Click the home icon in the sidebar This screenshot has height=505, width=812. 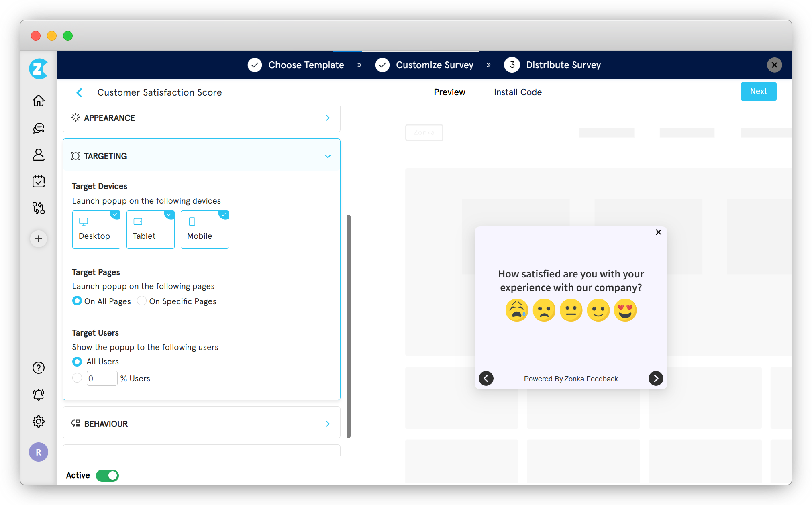(x=39, y=101)
